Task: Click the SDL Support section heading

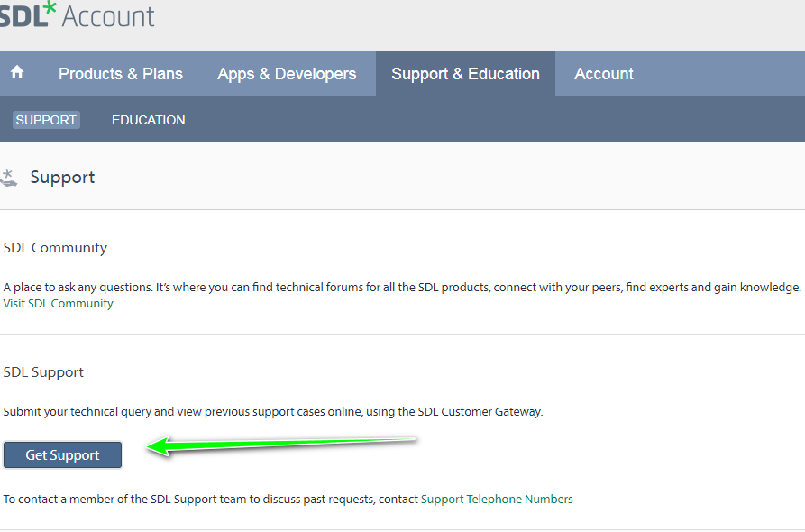Action: tap(43, 372)
